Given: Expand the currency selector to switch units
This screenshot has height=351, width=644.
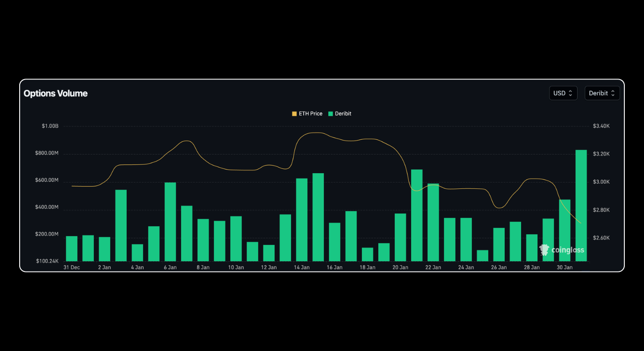Looking at the screenshot, I should 563,93.
